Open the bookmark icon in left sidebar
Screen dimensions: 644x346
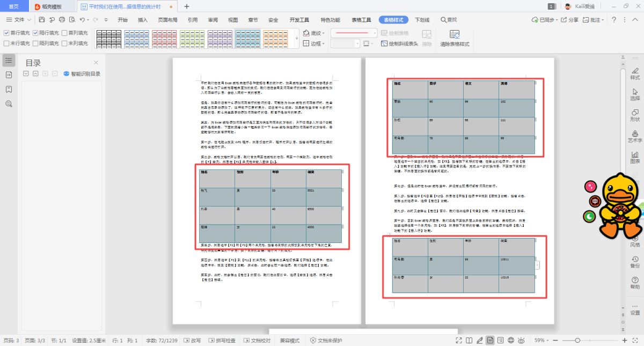point(9,89)
